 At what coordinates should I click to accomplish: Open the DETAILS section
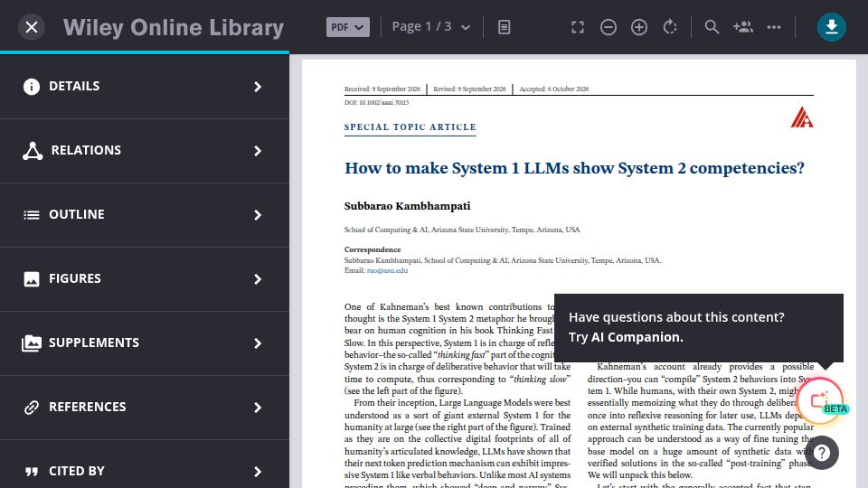click(x=145, y=87)
